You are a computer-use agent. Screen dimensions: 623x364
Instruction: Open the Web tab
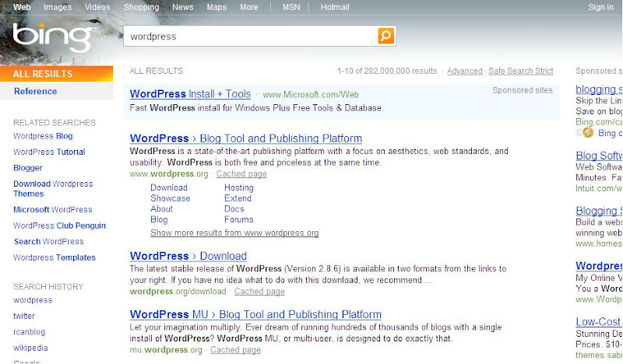[22, 7]
